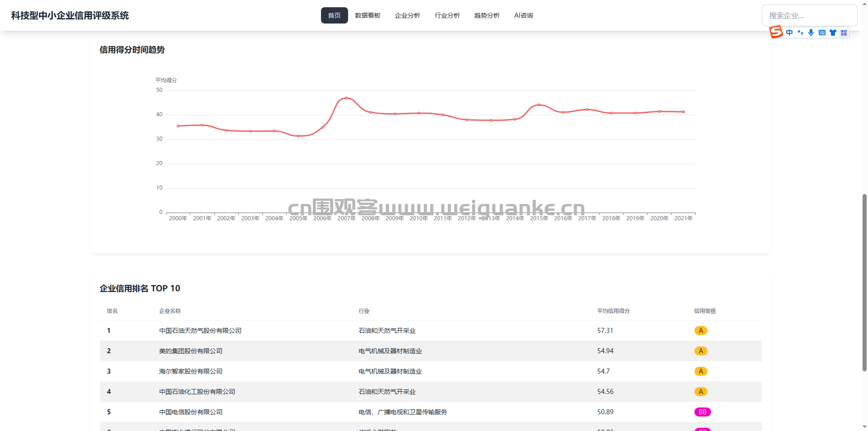This screenshot has height=431, width=868.
Task: Open the soft keyboard icon
Action: click(822, 33)
